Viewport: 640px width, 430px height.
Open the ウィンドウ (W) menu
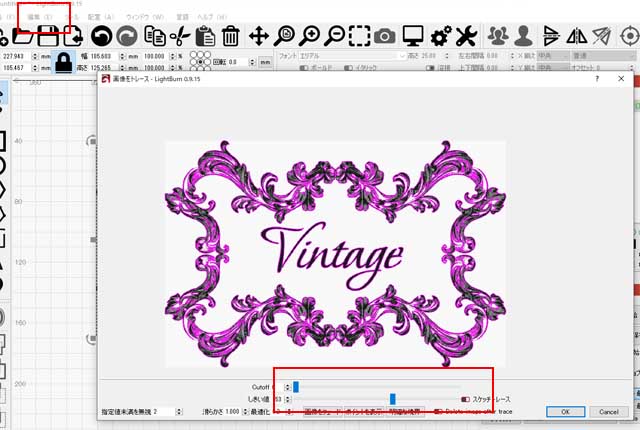pyautogui.click(x=144, y=17)
